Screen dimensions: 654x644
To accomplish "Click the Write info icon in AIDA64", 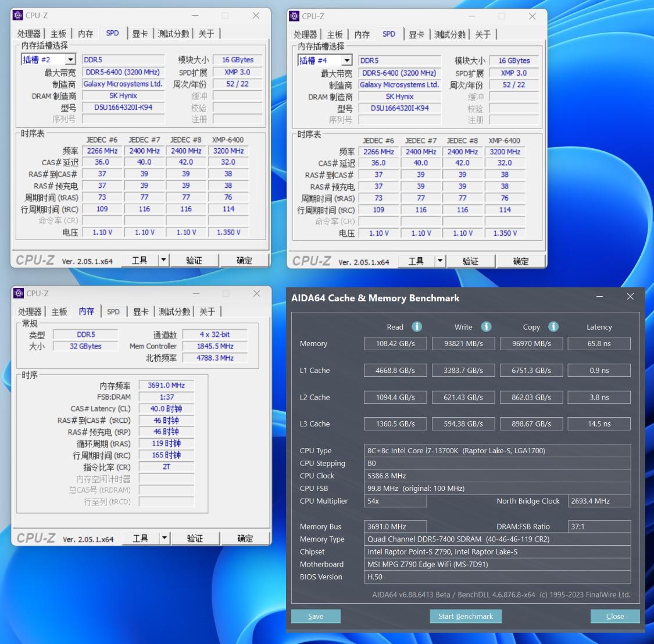I will pyautogui.click(x=486, y=327).
